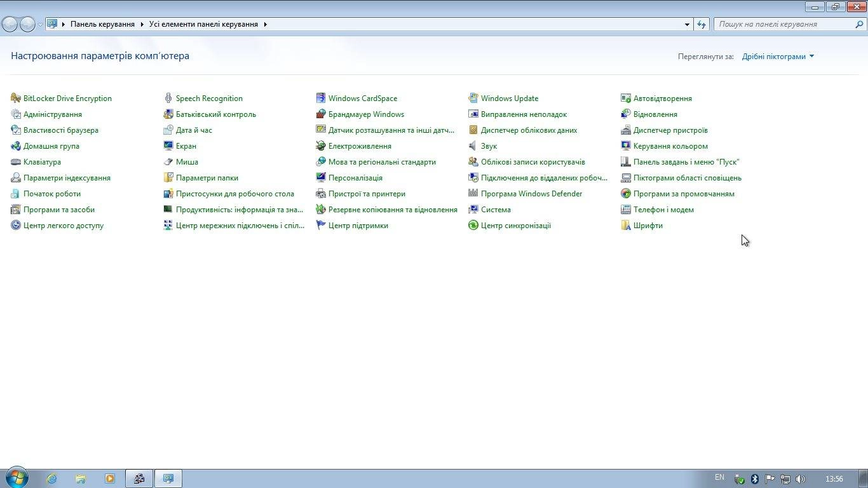Click the Програма Windows Defender icon
The image size is (868, 488).
[x=473, y=194]
